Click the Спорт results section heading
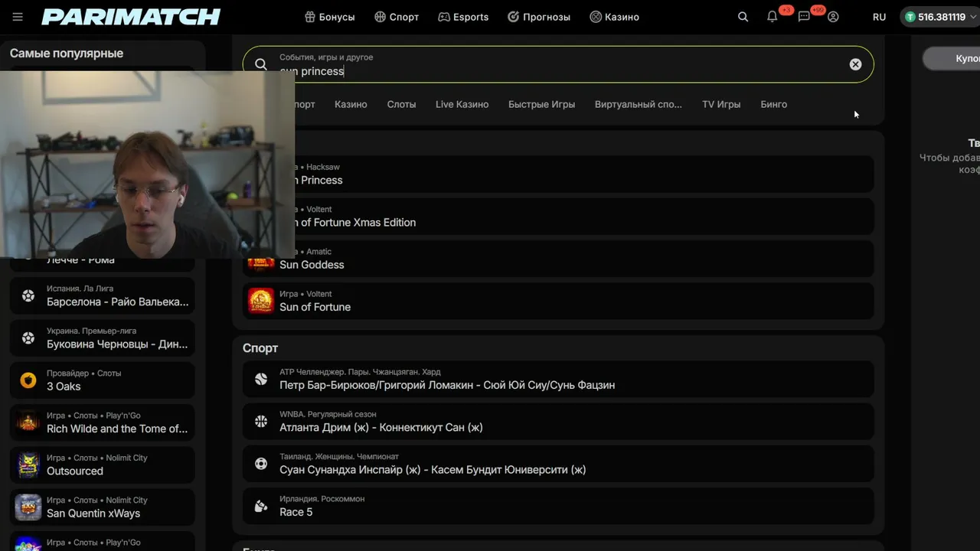980x551 pixels. click(260, 348)
